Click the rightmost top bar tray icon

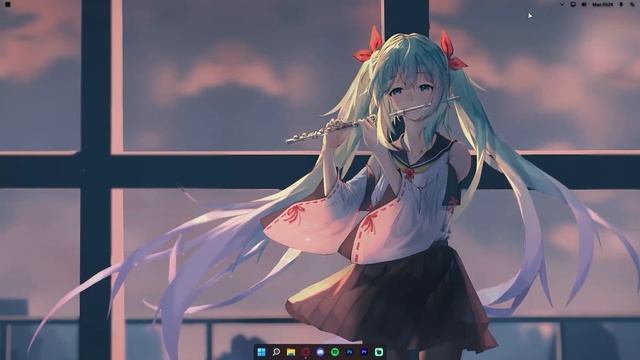[x=632, y=4]
